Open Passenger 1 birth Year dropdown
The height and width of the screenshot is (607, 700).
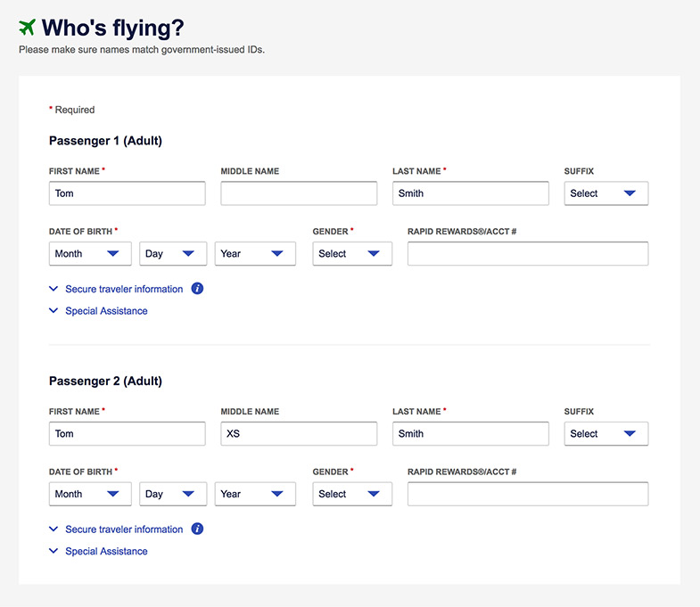255,254
